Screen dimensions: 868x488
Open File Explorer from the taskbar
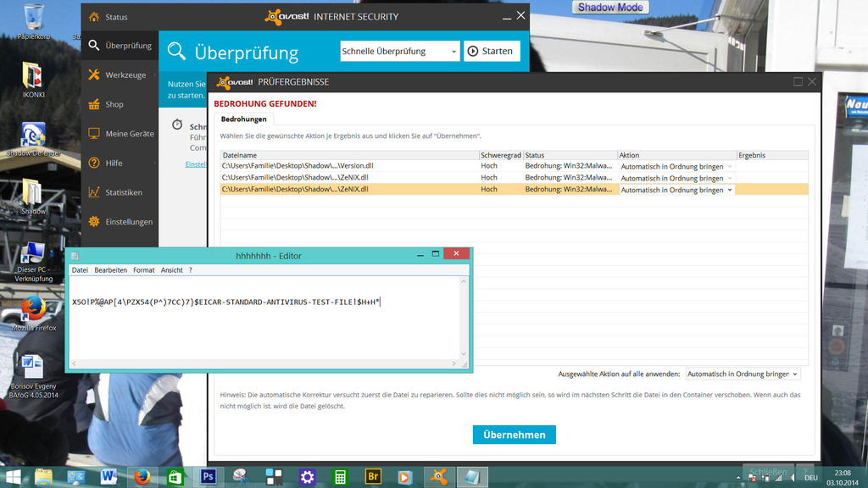point(43,477)
